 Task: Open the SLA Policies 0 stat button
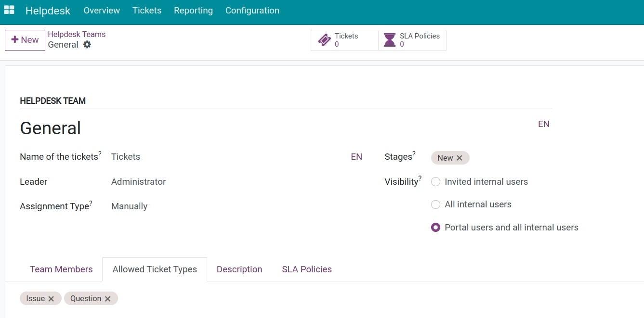(x=412, y=40)
